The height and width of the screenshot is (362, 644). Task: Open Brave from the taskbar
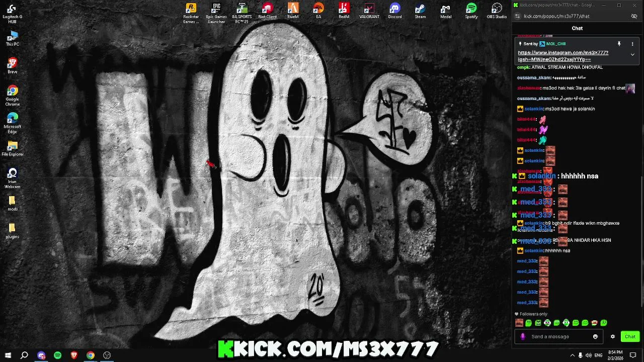74,355
